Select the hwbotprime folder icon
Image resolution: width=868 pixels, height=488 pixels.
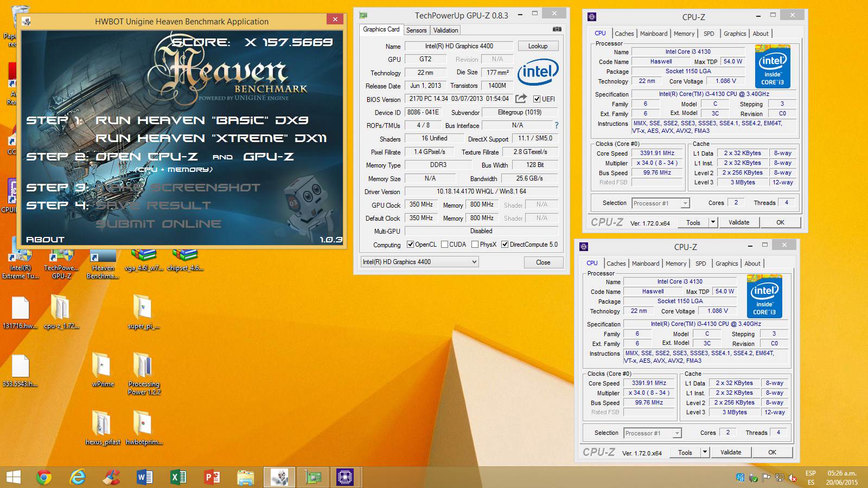[x=144, y=428]
